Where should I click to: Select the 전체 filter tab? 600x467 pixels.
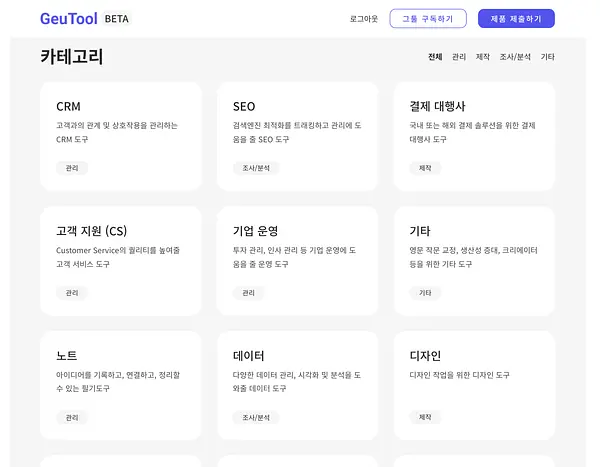(x=435, y=57)
